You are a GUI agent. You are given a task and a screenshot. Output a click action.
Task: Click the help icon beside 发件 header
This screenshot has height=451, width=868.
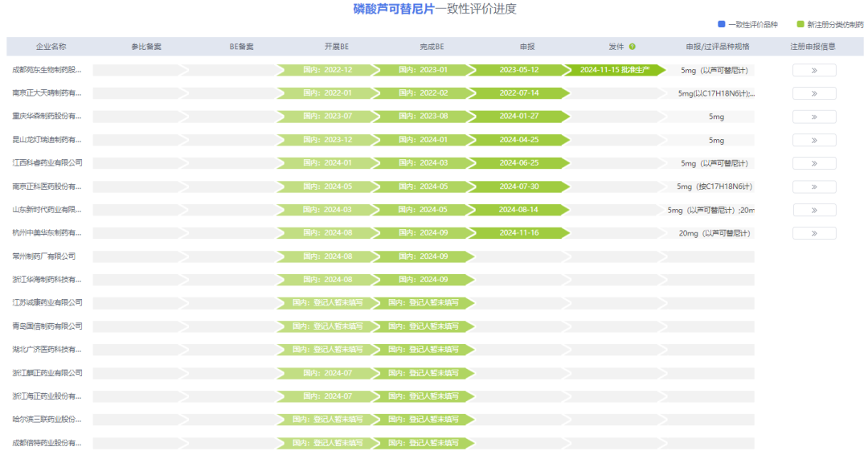(633, 47)
